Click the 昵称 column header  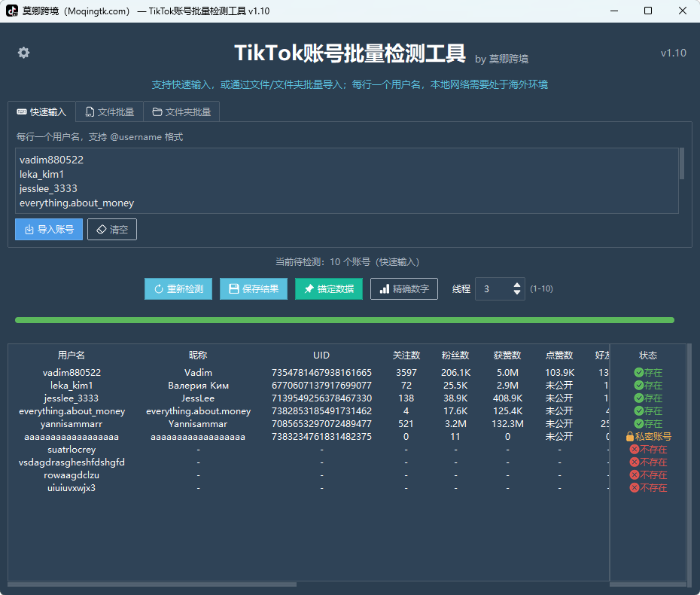click(x=198, y=355)
